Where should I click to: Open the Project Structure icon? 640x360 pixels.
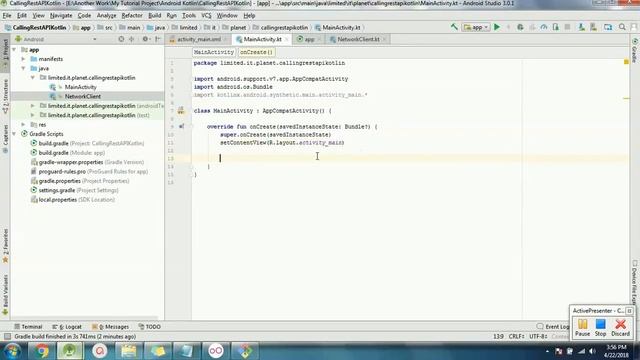pyautogui.click(x=608, y=27)
